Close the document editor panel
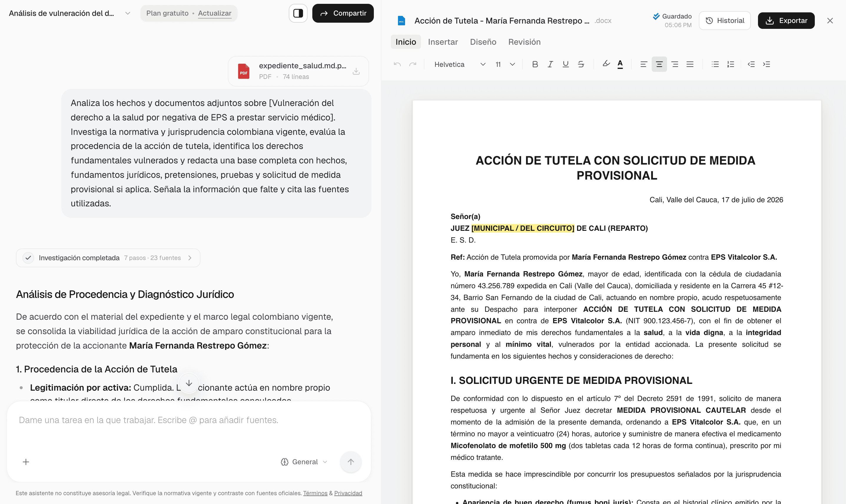The width and height of the screenshot is (846, 504). tap(830, 21)
